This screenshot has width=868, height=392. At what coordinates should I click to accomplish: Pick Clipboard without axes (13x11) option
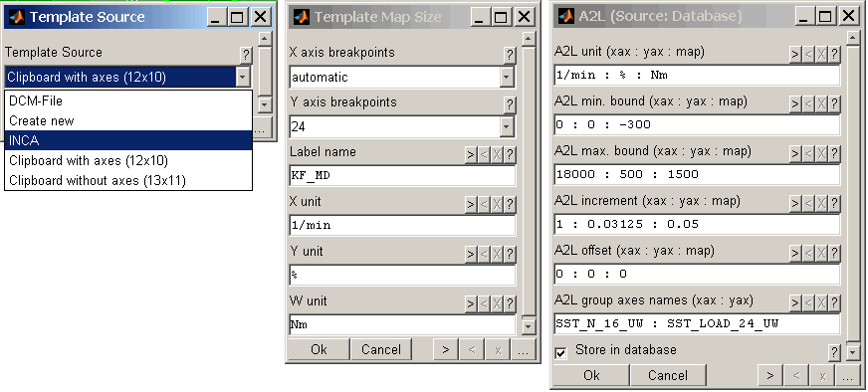tap(128, 180)
